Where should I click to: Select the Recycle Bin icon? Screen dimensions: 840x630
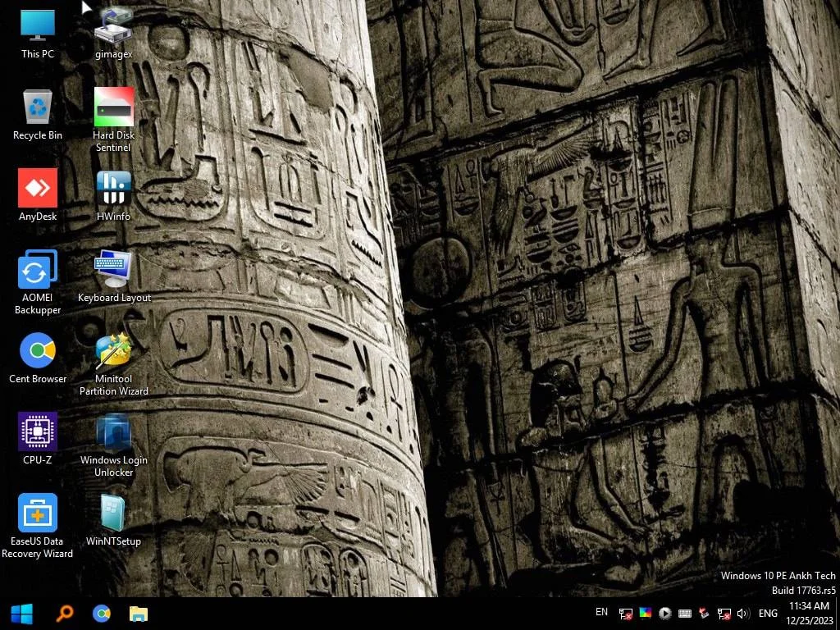(x=38, y=114)
